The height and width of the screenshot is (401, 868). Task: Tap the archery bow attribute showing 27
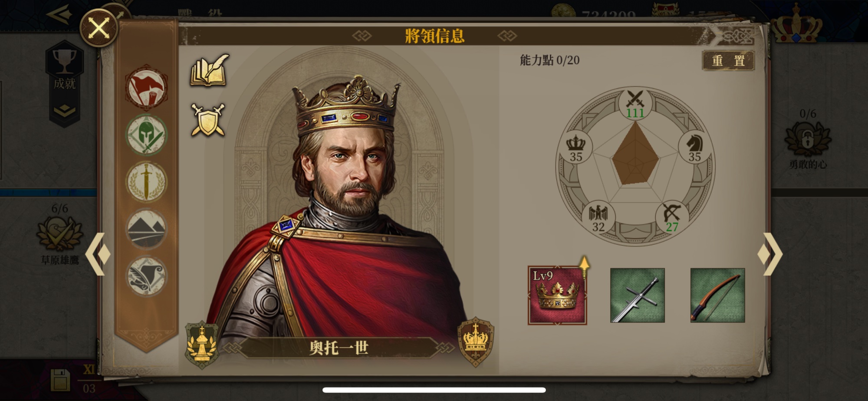pyautogui.click(x=672, y=218)
